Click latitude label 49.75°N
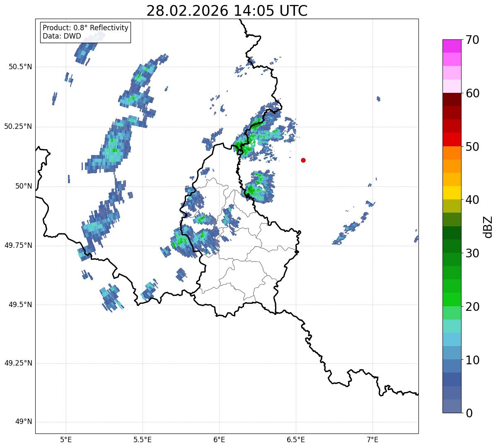 [x=18, y=245]
